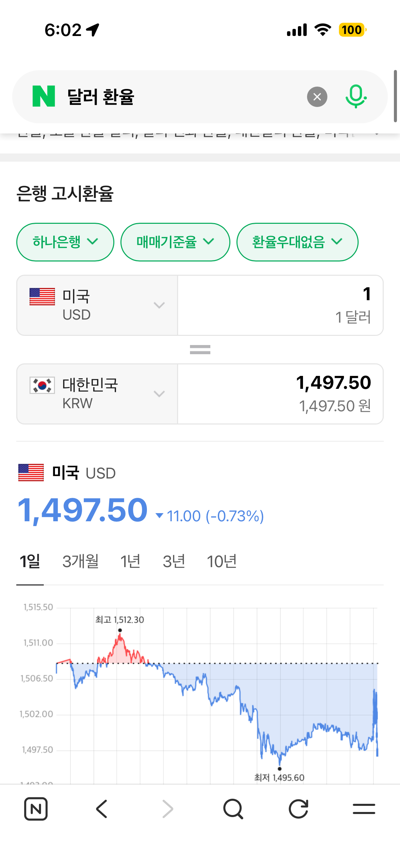Tap the green Naver N logo
Image resolution: width=400 pixels, height=868 pixels.
44,96
